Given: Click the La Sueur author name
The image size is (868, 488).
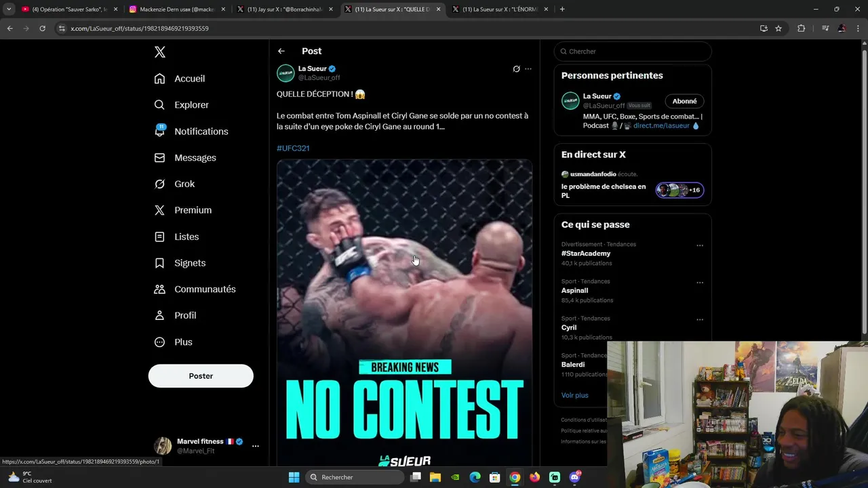Looking at the screenshot, I should 313,68.
